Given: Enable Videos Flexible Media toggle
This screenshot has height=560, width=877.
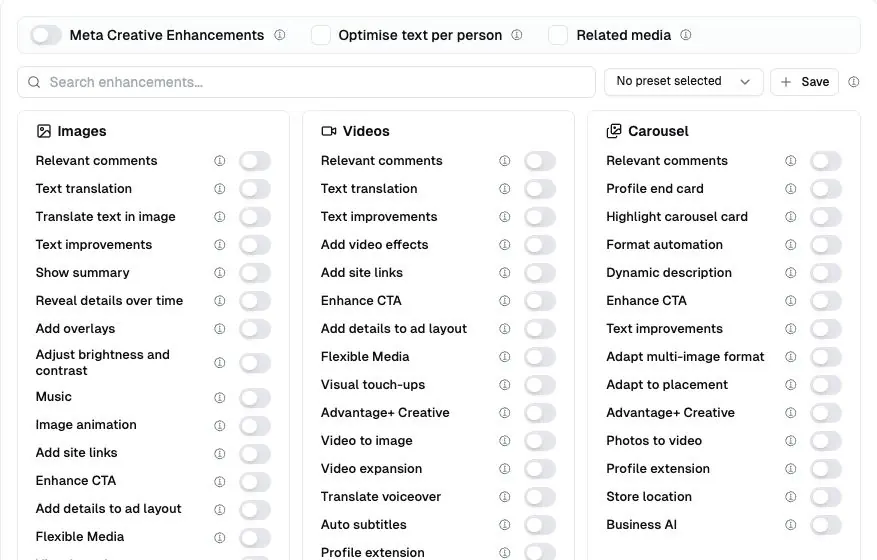Looking at the screenshot, I should [x=540, y=357].
